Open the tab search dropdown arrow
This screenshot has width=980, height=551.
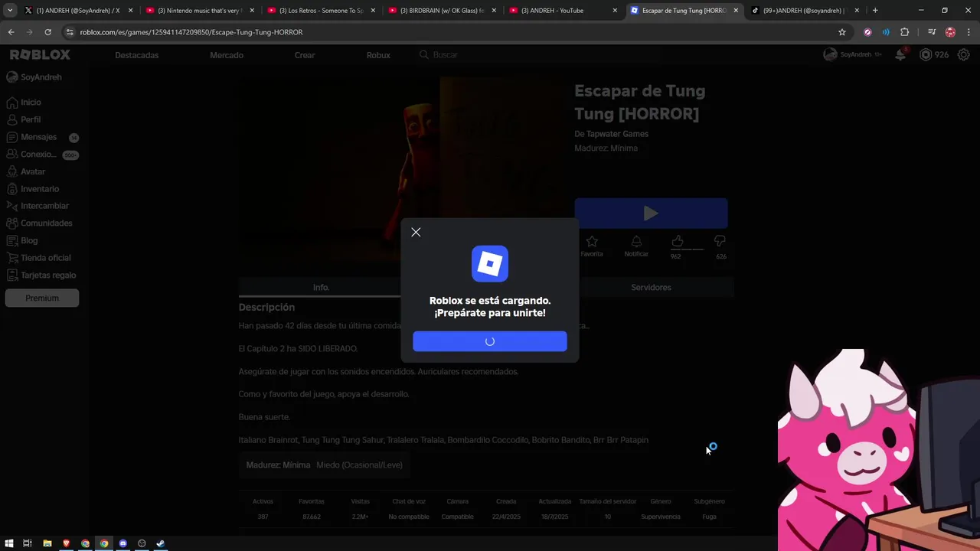pos(10,11)
